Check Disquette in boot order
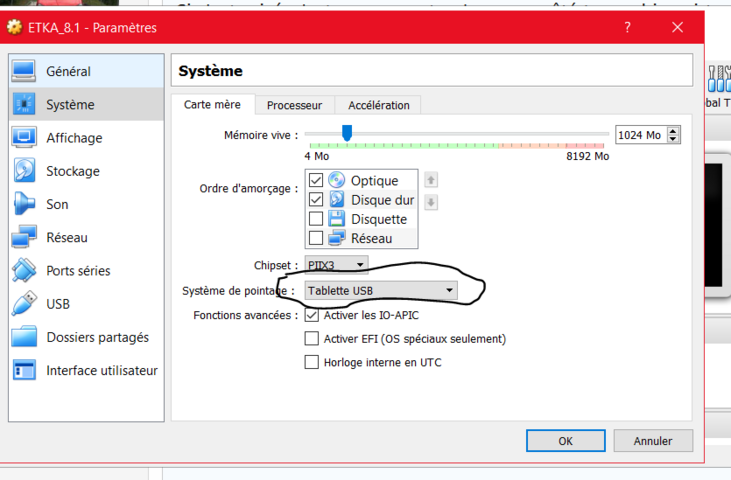The image size is (731, 480). click(316, 219)
